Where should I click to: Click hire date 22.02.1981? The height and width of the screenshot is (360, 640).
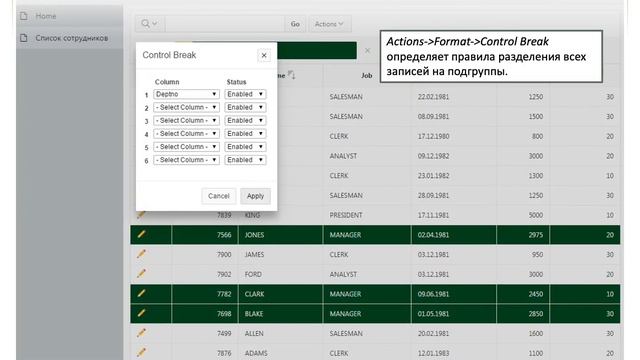[x=433, y=97]
